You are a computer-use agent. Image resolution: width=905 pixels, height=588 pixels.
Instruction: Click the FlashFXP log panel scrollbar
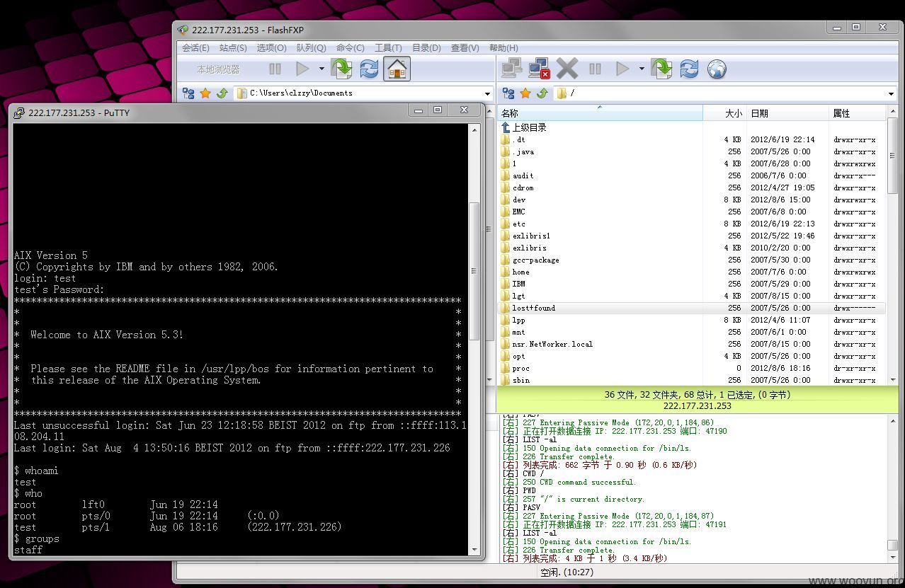pyautogui.click(x=892, y=488)
